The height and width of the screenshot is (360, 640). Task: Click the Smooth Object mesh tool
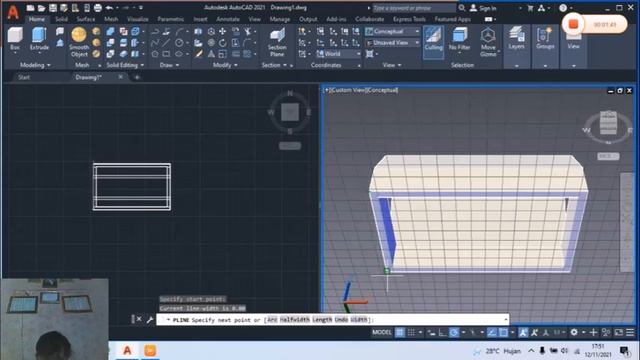tap(79, 42)
